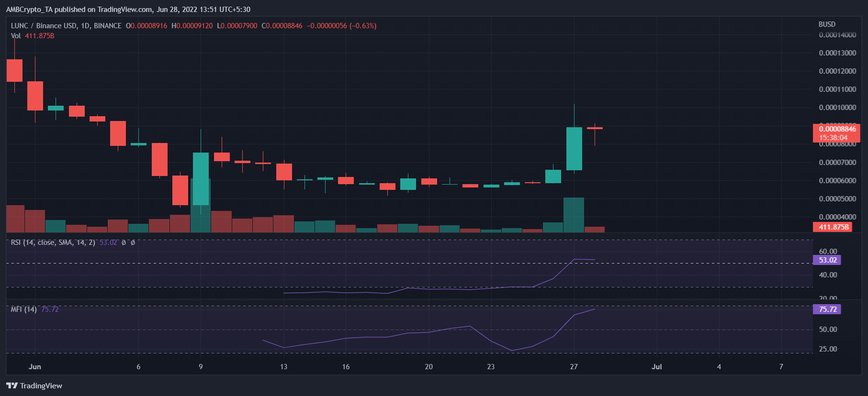868x396 pixels.
Task: Click the 0.00010000 price axis label
Action: coord(837,108)
